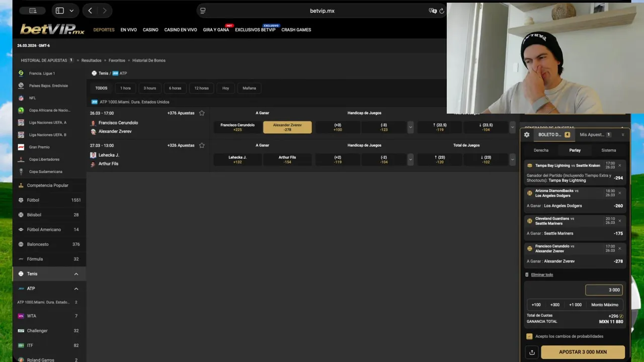Click the betVIP.mx logo

coord(52,29)
